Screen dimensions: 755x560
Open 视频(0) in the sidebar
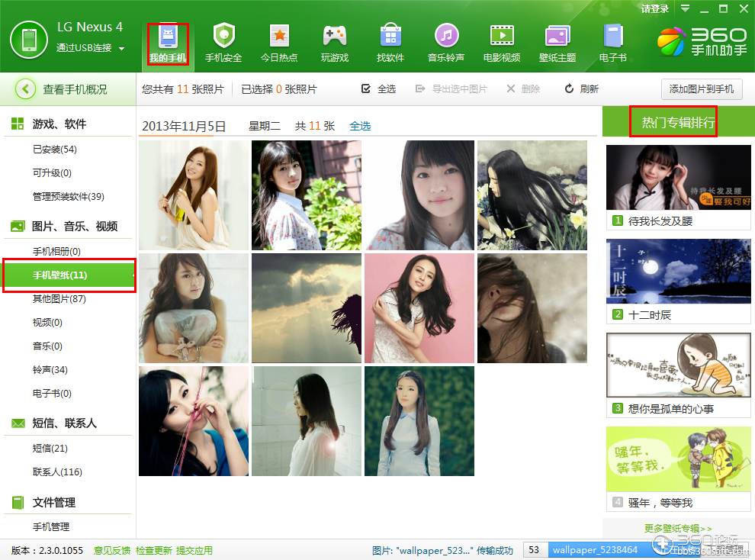click(47, 322)
